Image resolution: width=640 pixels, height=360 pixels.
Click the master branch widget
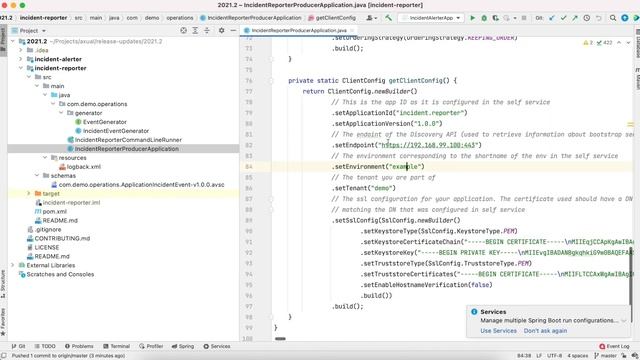(605, 356)
